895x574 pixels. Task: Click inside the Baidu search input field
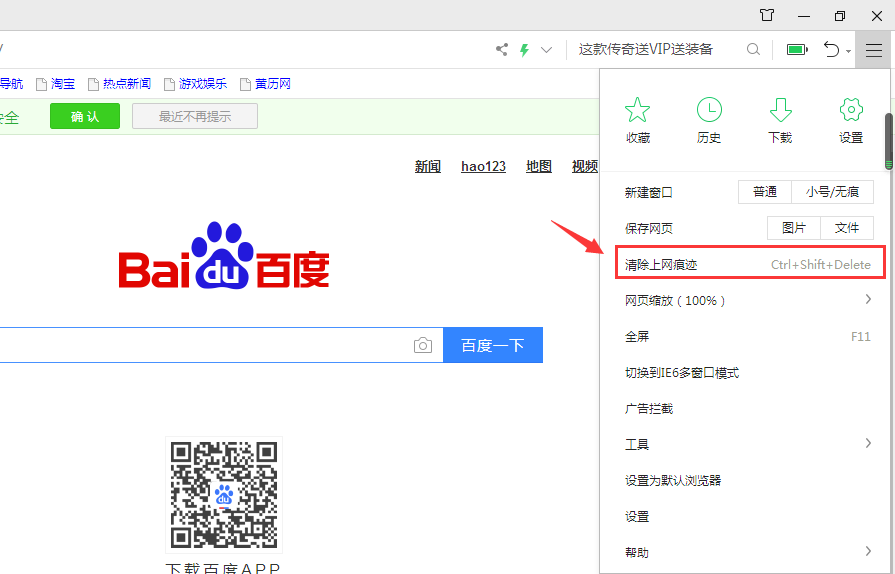(200, 345)
